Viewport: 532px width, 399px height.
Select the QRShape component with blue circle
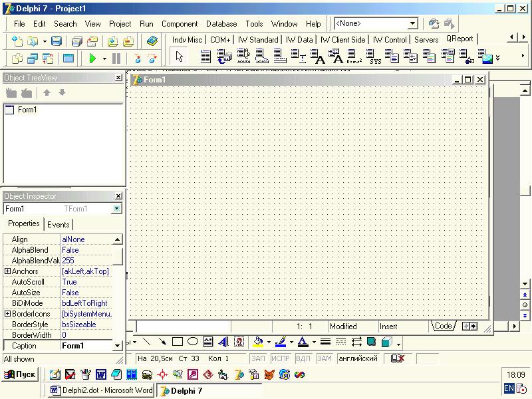click(x=466, y=57)
